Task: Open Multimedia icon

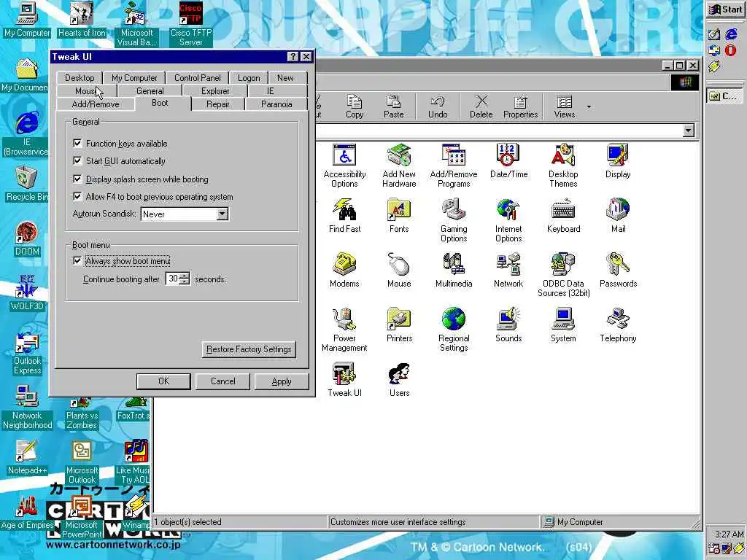Action: point(454,271)
